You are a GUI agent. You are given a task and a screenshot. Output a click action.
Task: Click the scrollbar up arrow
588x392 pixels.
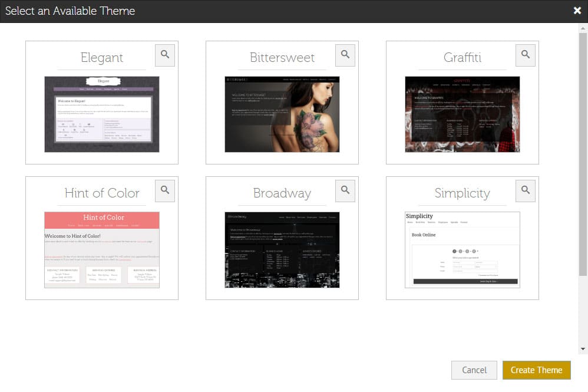[583, 28]
